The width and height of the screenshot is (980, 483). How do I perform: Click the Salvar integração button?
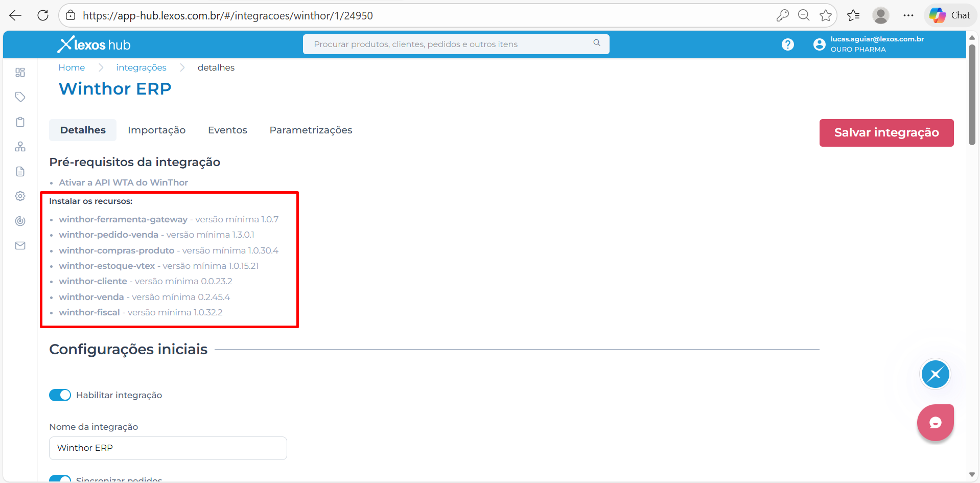pyautogui.click(x=886, y=133)
